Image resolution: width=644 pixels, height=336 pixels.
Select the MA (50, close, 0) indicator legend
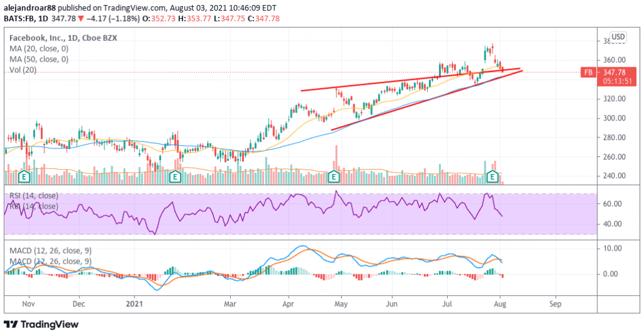pyautogui.click(x=38, y=59)
